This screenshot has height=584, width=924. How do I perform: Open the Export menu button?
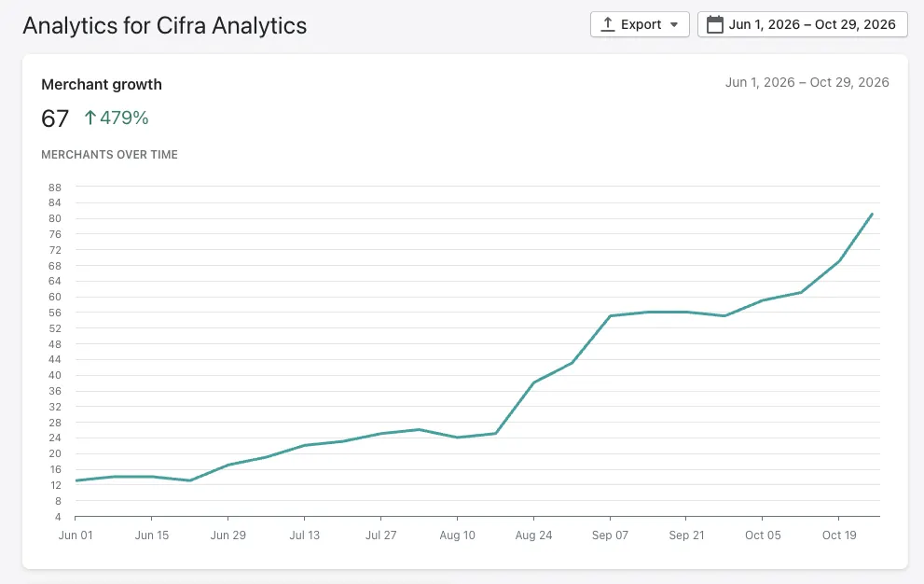[x=640, y=25]
